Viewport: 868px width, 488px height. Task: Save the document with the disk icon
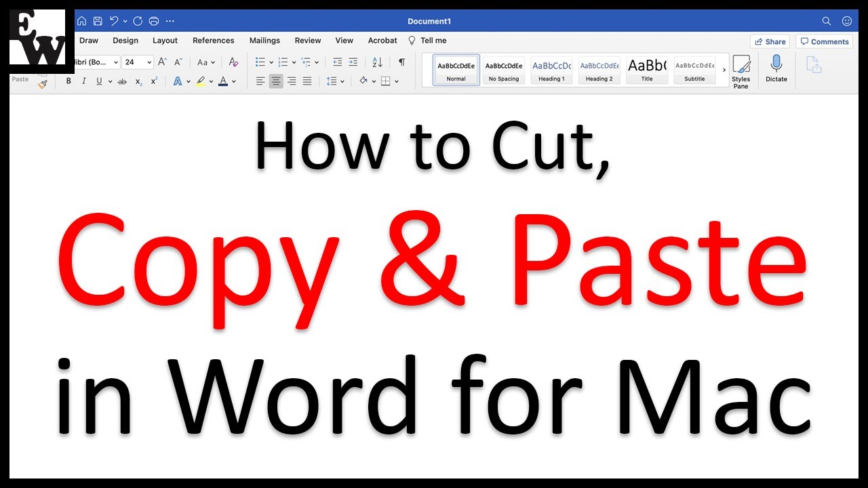(x=98, y=21)
